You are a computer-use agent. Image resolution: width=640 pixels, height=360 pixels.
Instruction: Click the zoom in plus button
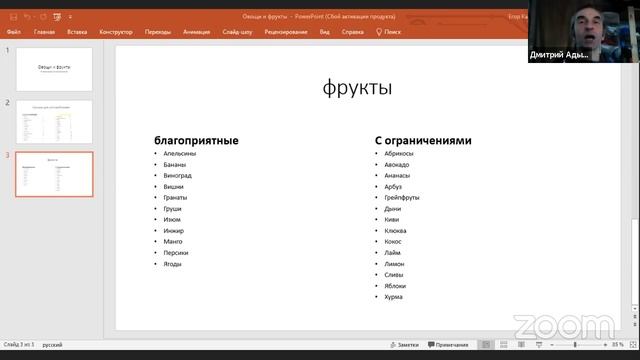(605, 345)
